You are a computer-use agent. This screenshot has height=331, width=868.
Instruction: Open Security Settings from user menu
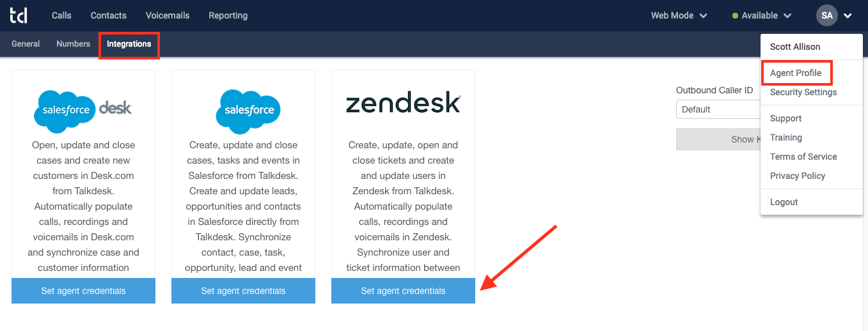click(x=803, y=92)
